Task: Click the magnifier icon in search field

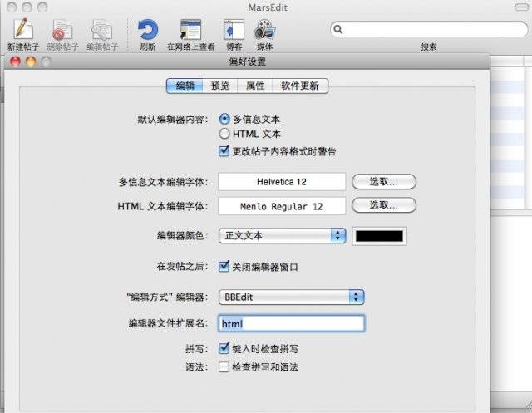Action: [339, 29]
